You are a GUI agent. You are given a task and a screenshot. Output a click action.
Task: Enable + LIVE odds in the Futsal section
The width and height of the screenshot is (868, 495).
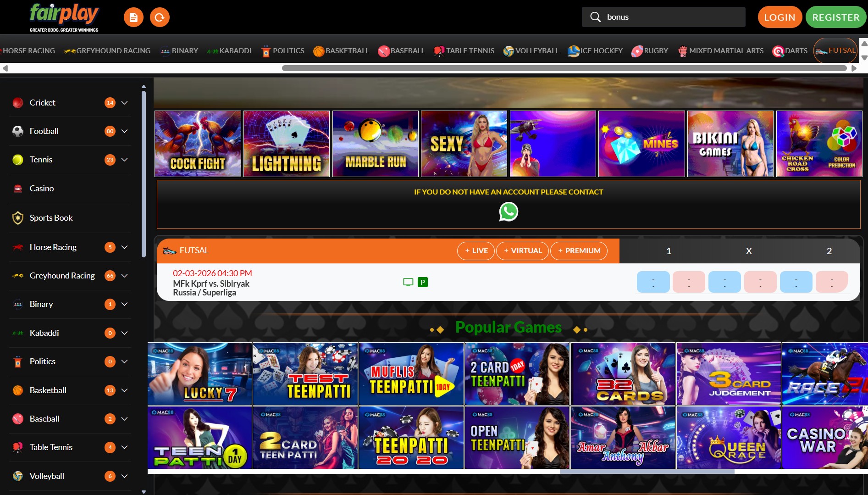(x=475, y=250)
